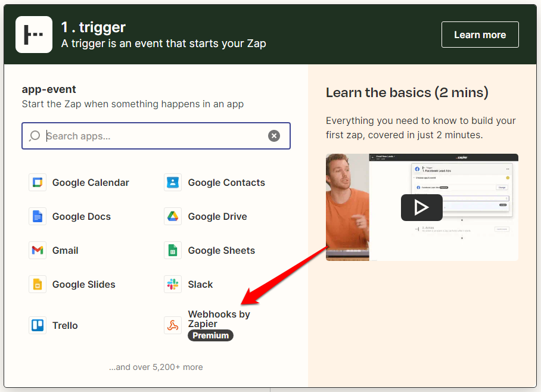Choose the Gmail label
Viewport: 541px width, 392px height.
tap(65, 251)
